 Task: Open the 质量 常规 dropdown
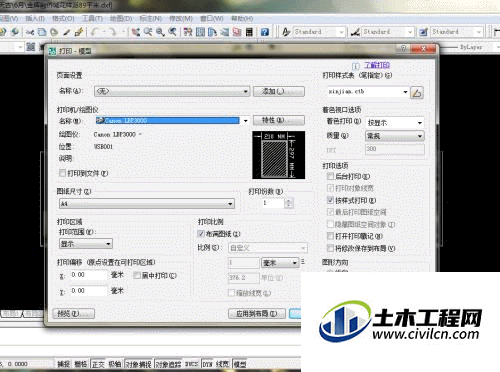pyautogui.click(x=395, y=136)
